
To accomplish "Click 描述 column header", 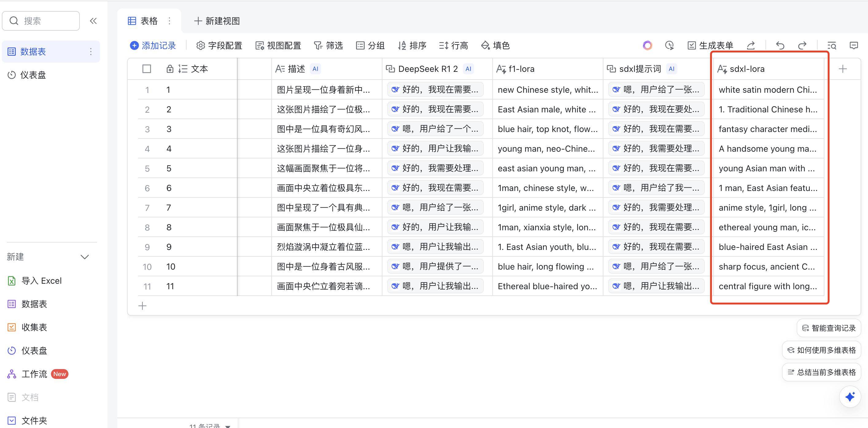I will pyautogui.click(x=327, y=69).
